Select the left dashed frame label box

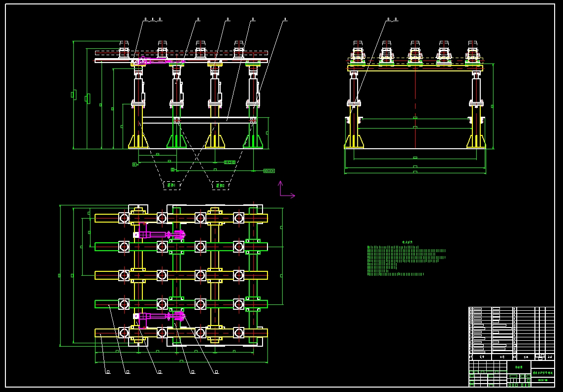point(172,185)
